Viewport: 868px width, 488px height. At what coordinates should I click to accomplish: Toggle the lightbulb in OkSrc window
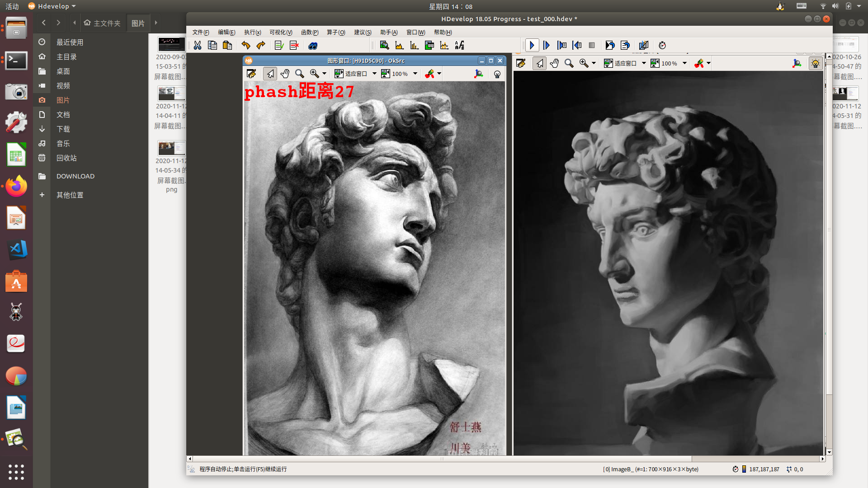(x=497, y=74)
